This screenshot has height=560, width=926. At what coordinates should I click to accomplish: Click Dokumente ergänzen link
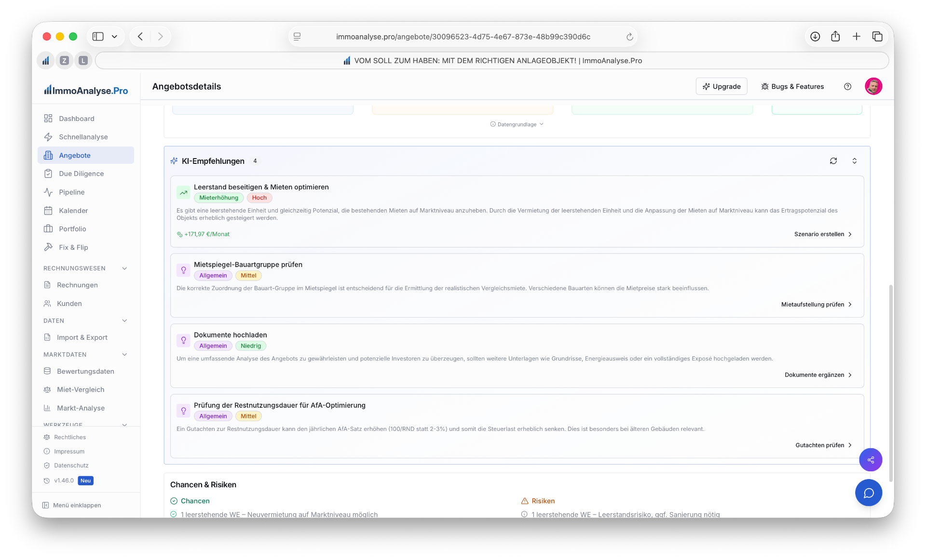[818, 375]
